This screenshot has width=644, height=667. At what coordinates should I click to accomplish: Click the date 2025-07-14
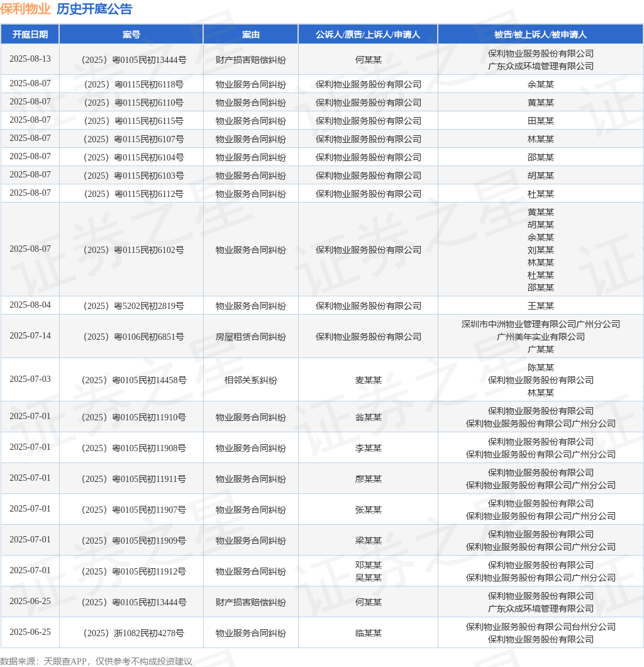coord(30,336)
